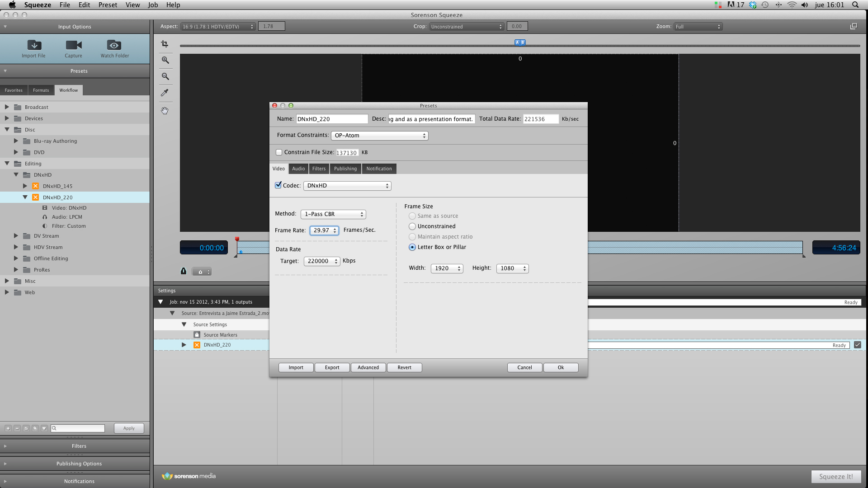The image size is (868, 488).
Task: Click the Video: DNxHD film icon
Action: click(x=45, y=208)
